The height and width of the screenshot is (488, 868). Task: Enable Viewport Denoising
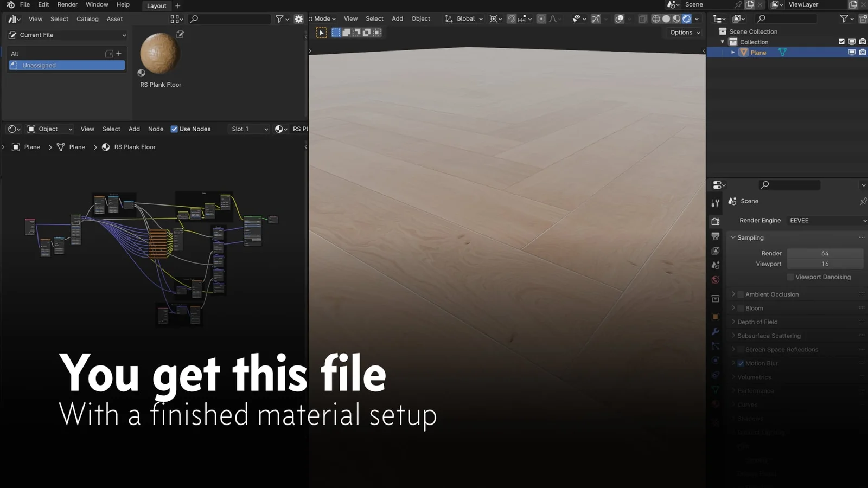tap(790, 277)
